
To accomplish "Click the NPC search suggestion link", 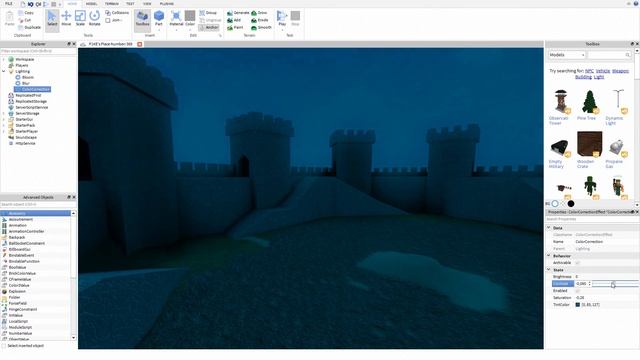I will (589, 71).
